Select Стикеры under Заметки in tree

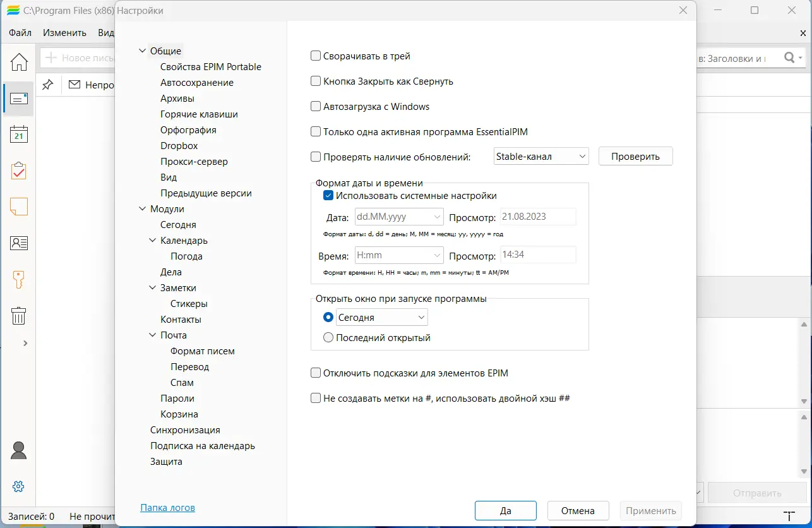click(x=189, y=304)
